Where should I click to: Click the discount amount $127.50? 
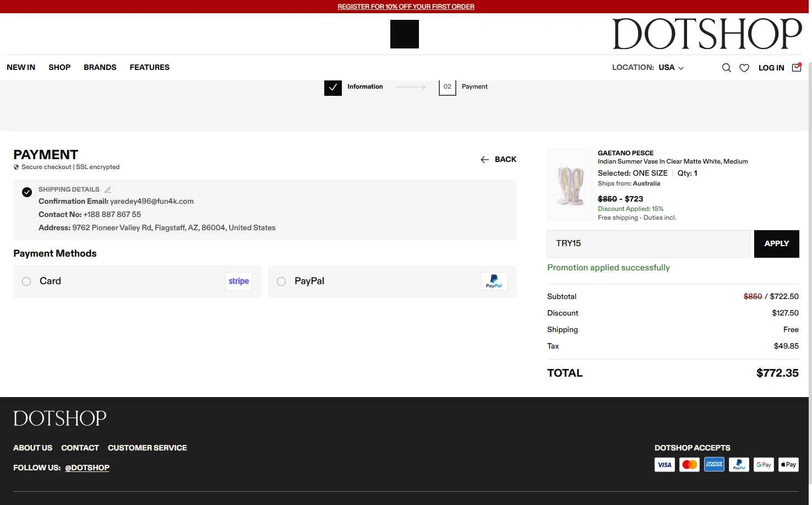(786, 313)
